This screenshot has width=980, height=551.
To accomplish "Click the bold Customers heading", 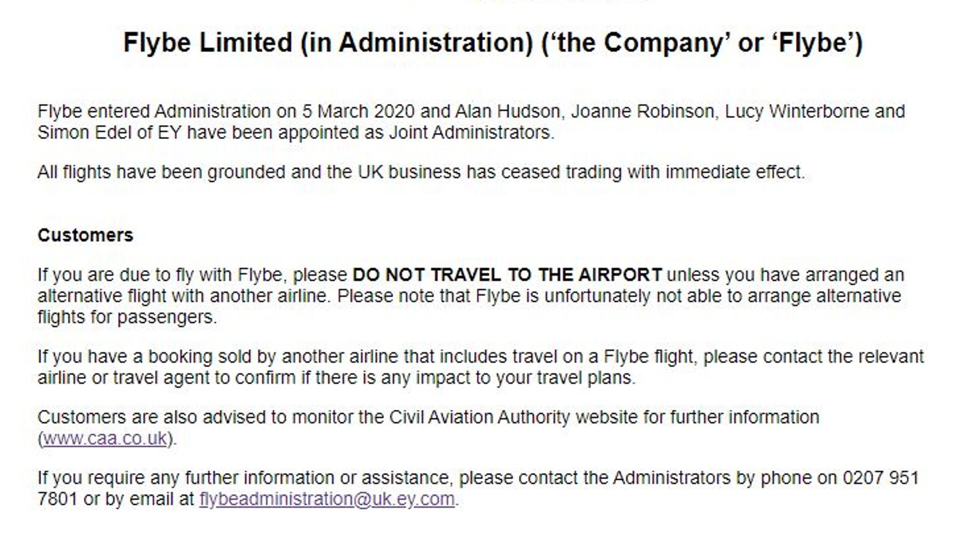I will (x=85, y=235).
